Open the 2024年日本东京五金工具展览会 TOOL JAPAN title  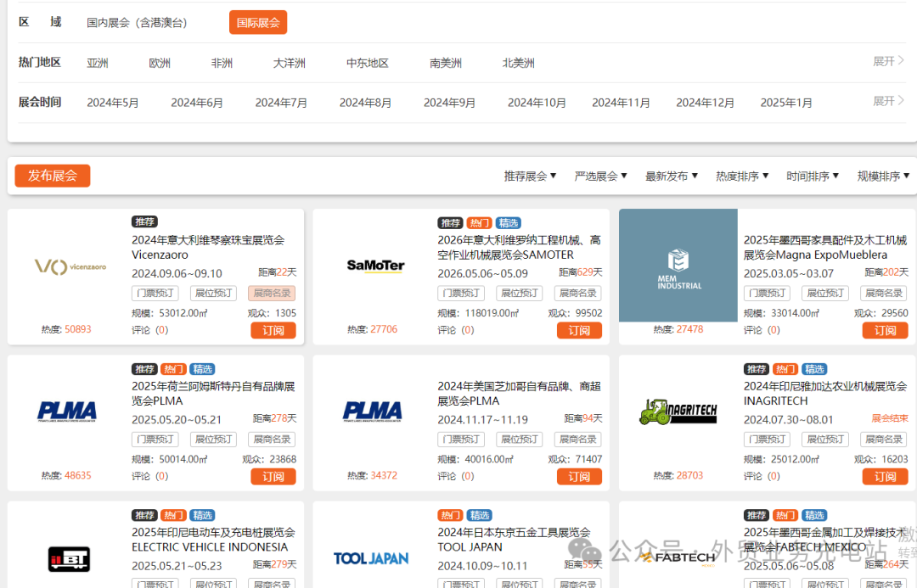point(514,540)
